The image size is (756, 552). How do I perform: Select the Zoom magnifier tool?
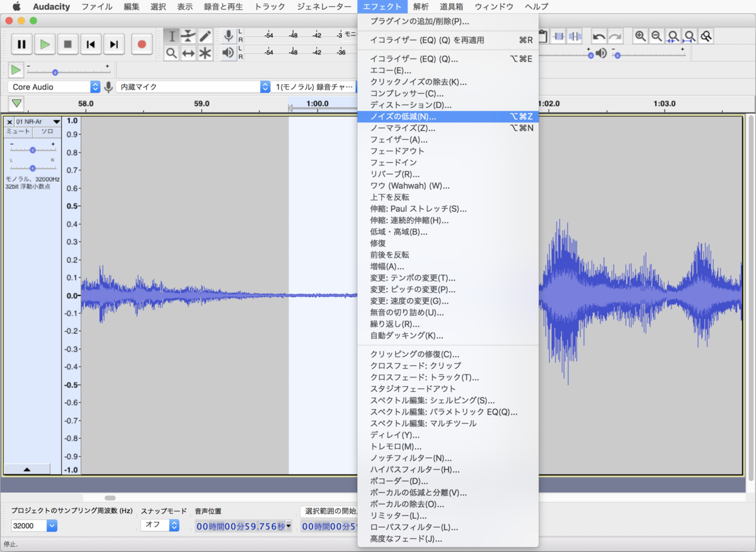[172, 53]
